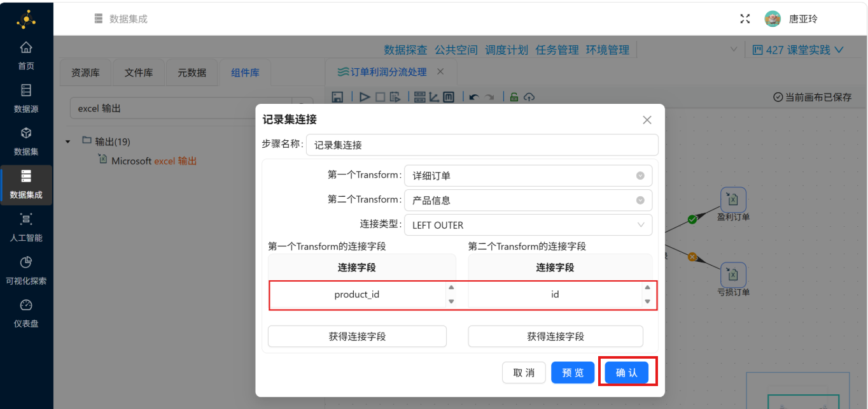The height and width of the screenshot is (409, 868).
Task: Click the excel 输出 search box
Action: 181,108
